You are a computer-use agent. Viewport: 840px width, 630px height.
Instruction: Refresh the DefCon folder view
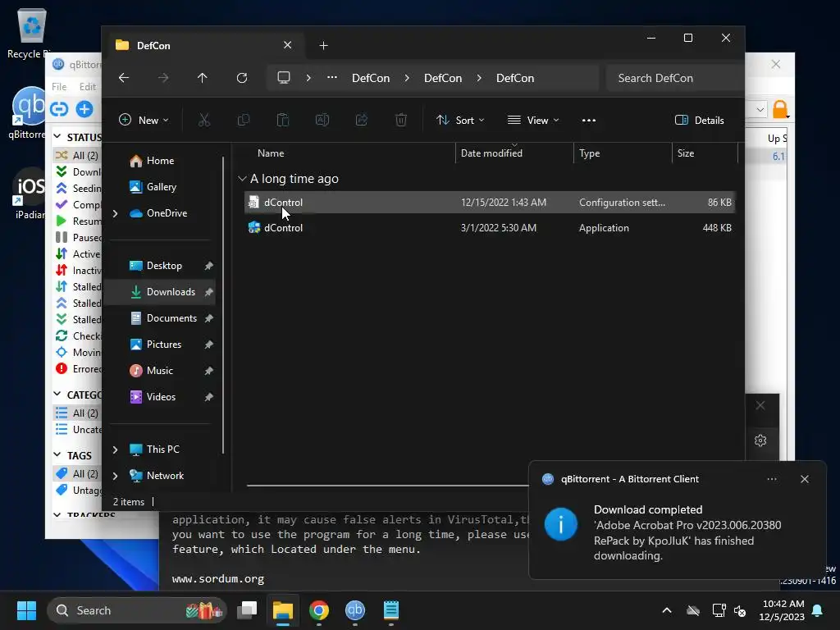click(x=242, y=78)
